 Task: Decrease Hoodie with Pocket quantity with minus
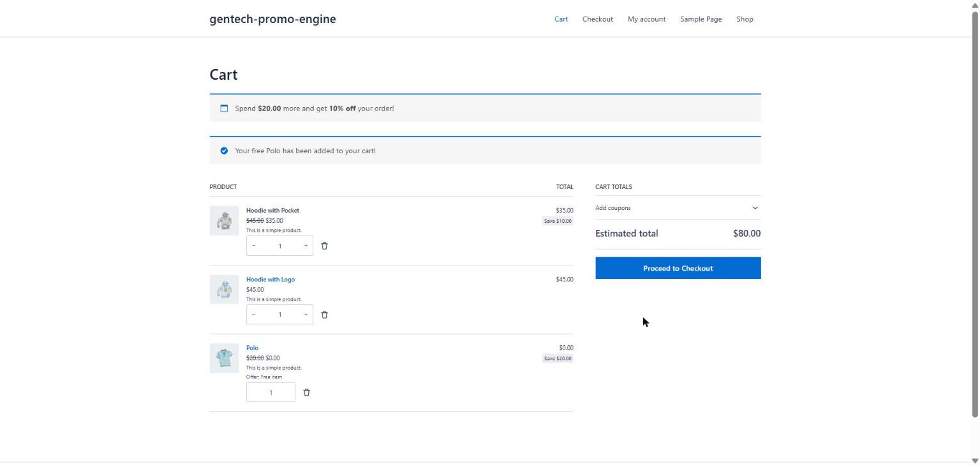tap(254, 246)
